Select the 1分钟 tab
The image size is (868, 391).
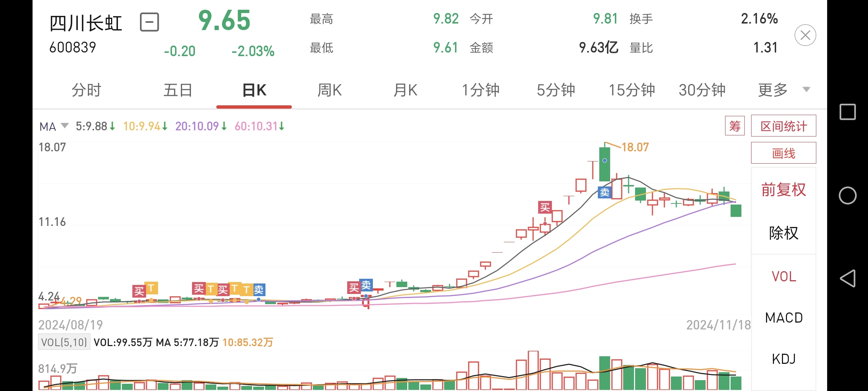coord(481,90)
